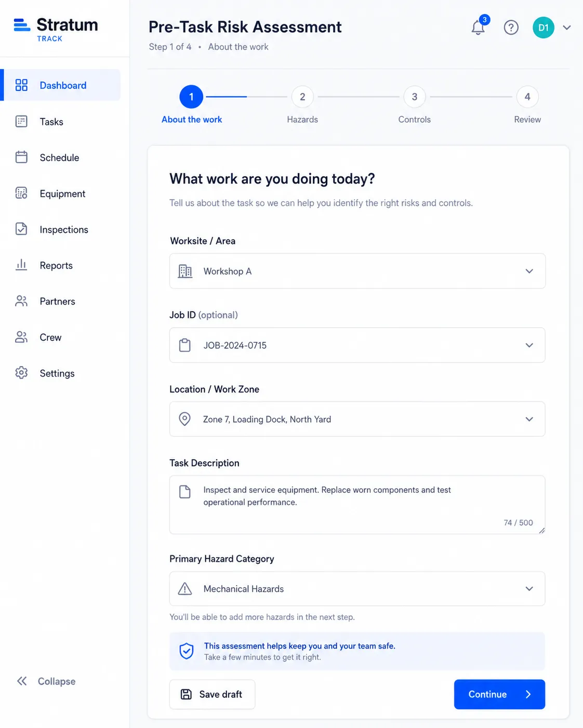Click the building icon in Worksite field
This screenshot has width=583, height=728.
click(185, 271)
